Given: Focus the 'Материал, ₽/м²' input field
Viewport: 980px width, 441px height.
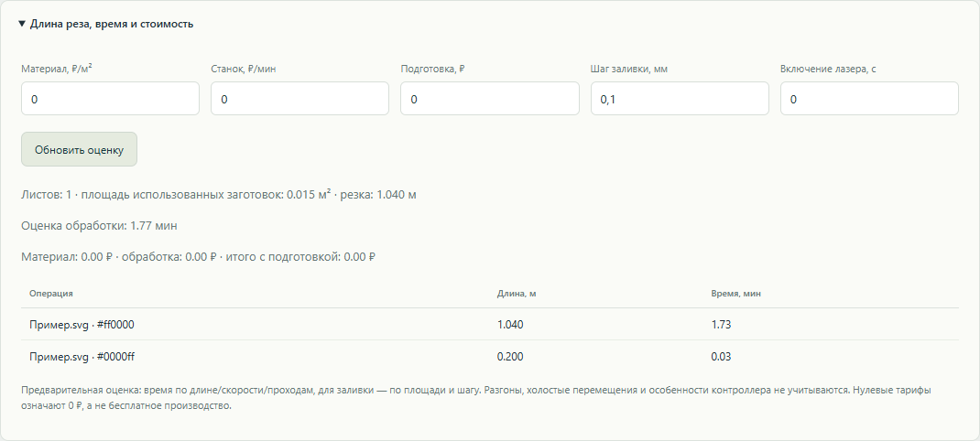Looking at the screenshot, I should [110, 99].
